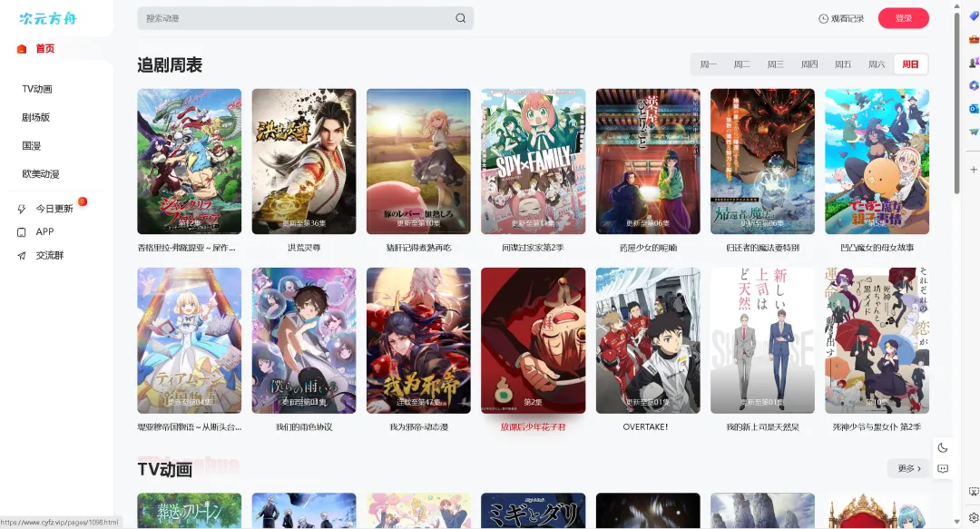Viewport: 980px width, 529px height.
Task: Select the 周三 tab
Action: (x=776, y=64)
